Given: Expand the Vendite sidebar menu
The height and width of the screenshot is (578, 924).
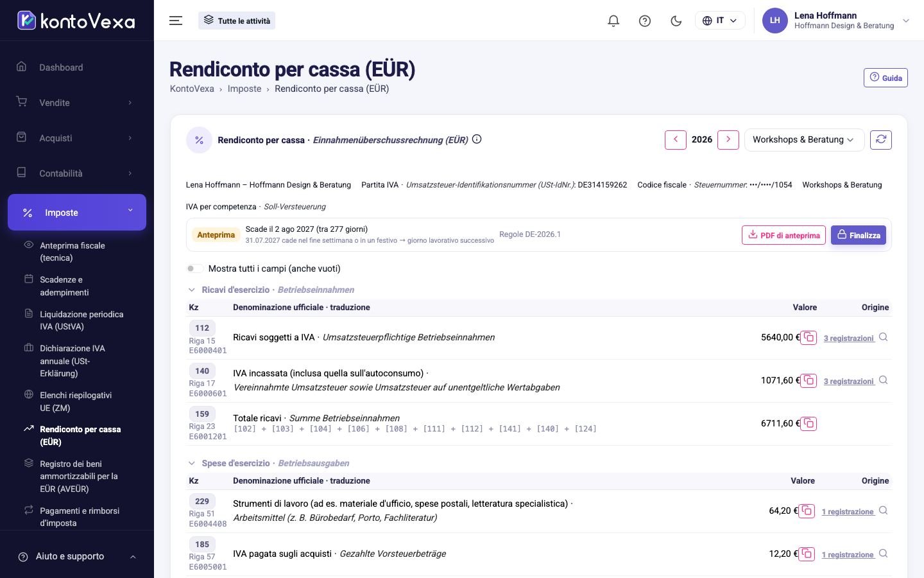Looking at the screenshot, I should tap(77, 103).
